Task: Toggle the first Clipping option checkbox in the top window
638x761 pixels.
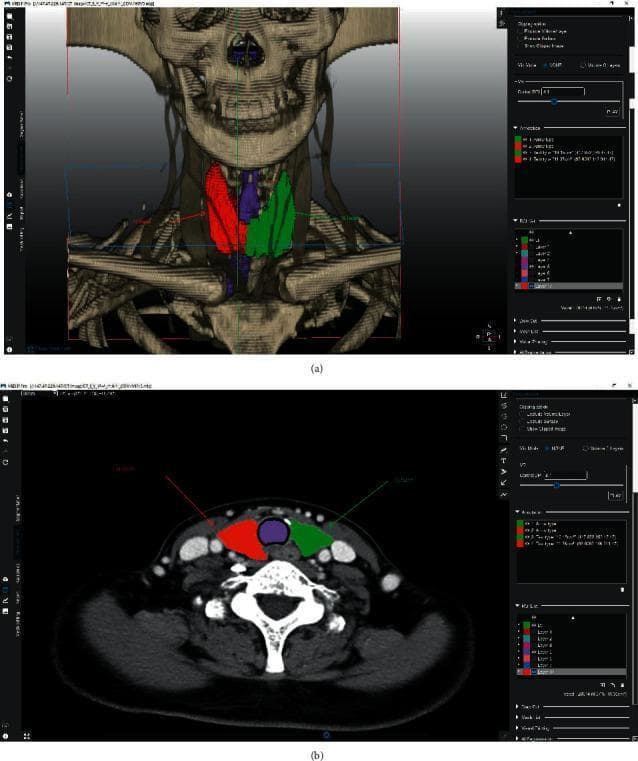Action: (x=520, y=31)
